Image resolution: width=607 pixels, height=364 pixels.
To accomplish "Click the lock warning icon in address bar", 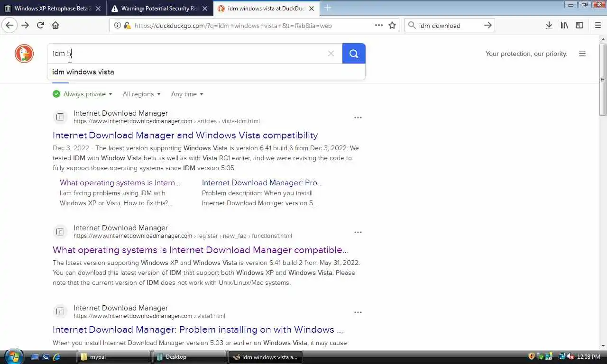I will tap(127, 26).
